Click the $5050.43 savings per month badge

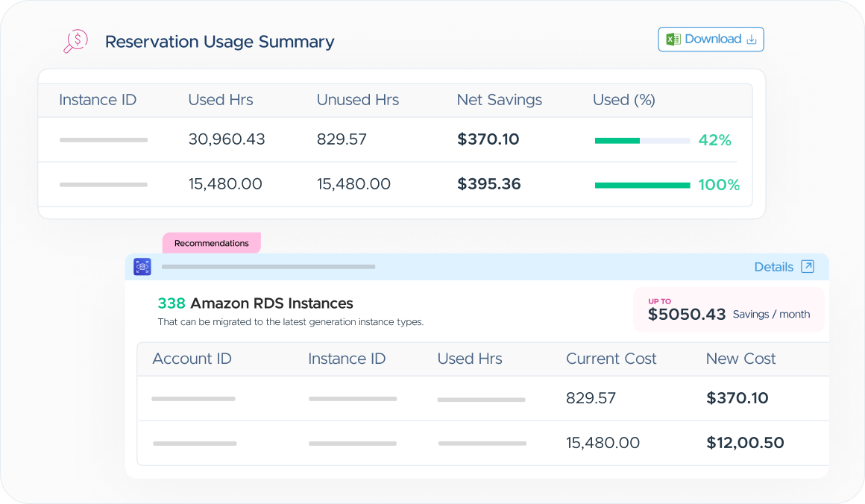pyautogui.click(x=729, y=309)
